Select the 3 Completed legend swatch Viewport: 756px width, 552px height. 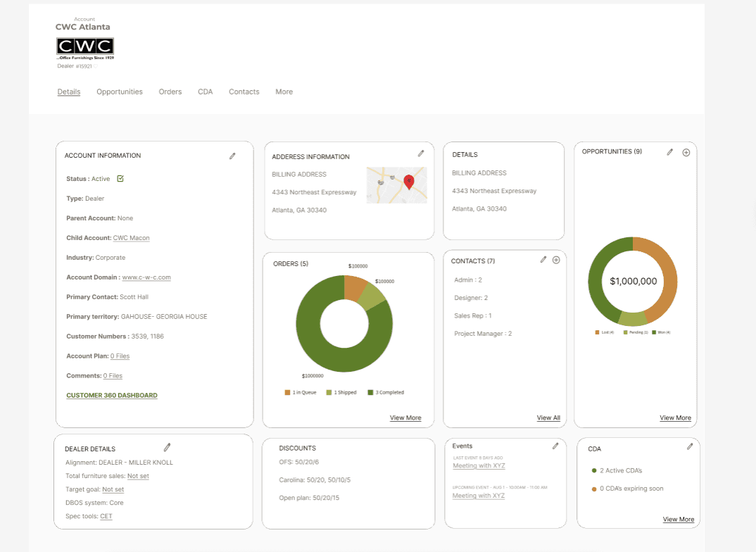tap(370, 392)
